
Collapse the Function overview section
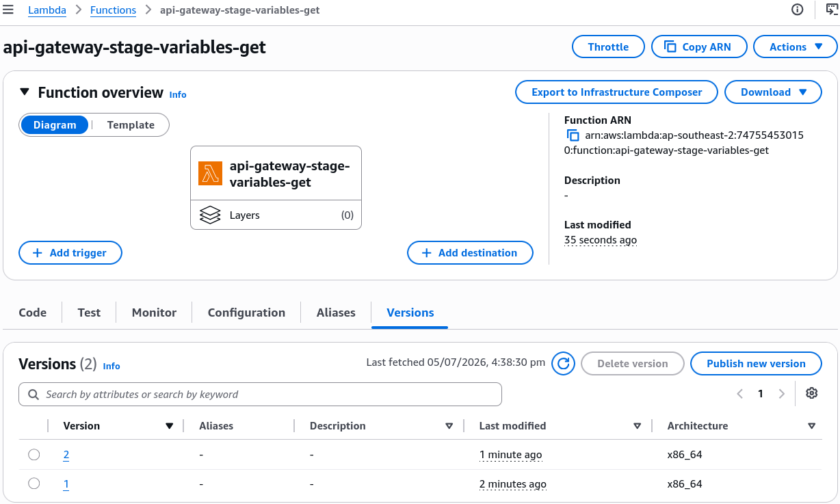tap(25, 92)
